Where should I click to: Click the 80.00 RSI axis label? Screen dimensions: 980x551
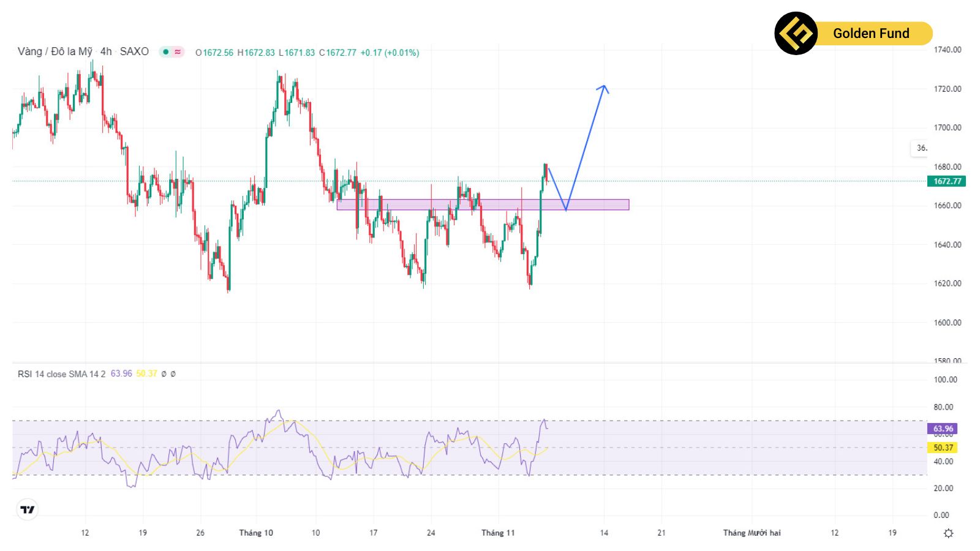(943, 407)
